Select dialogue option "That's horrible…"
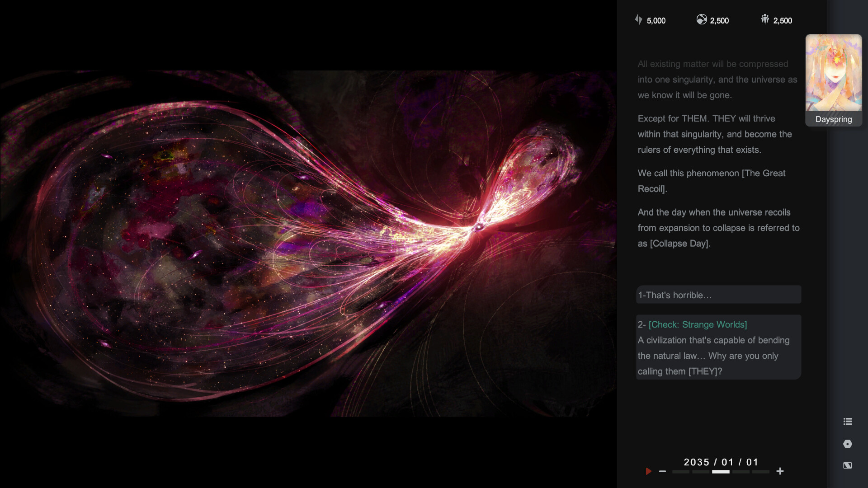This screenshot has width=868, height=488. point(718,294)
